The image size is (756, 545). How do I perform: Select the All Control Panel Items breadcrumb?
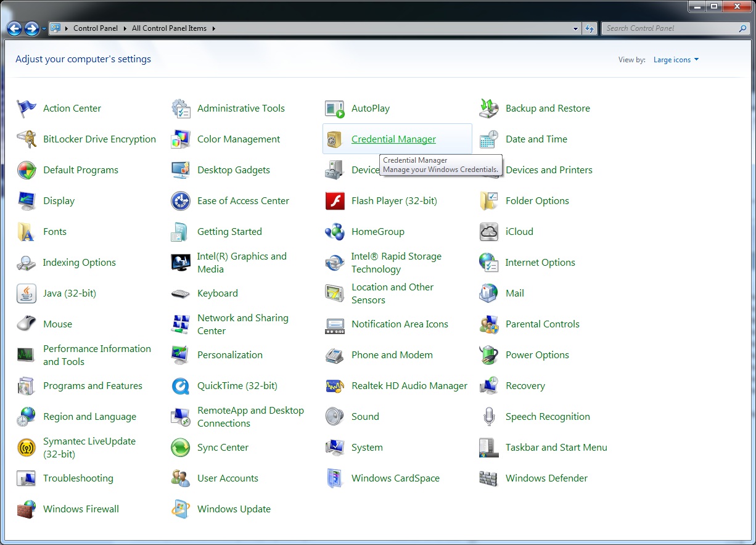169,28
